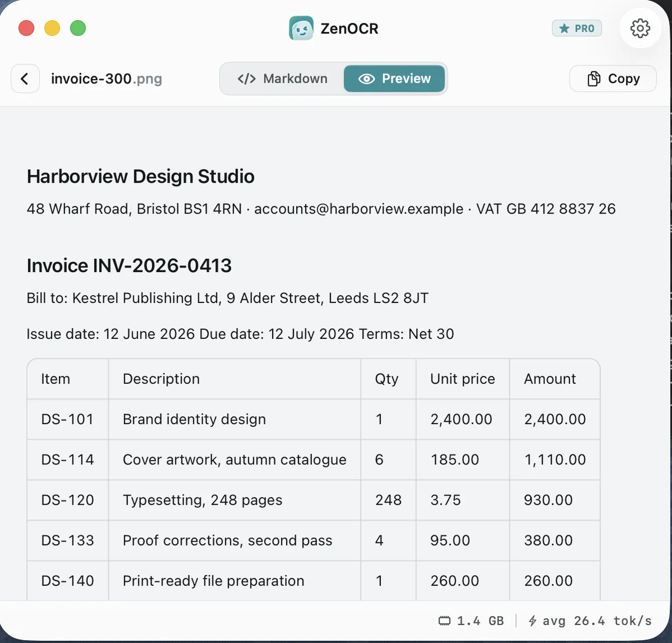Image resolution: width=672 pixels, height=643 pixels.
Task: Switch to the Preview tab
Action: coord(394,78)
